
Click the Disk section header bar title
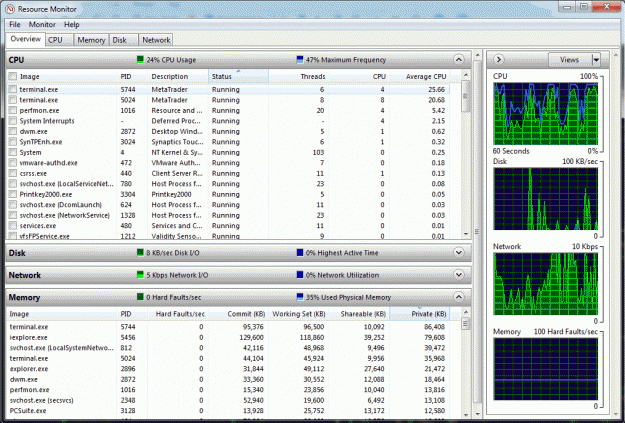(x=17, y=253)
